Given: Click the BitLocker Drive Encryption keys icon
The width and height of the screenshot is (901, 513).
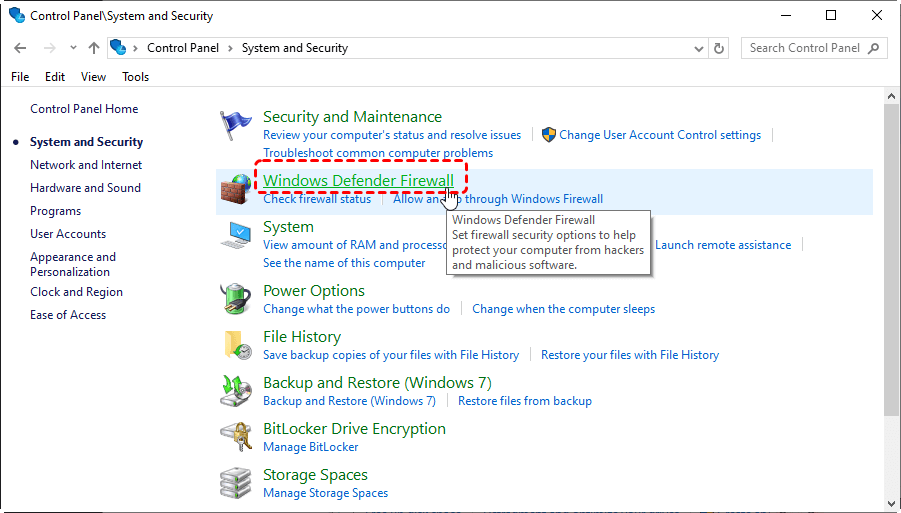Looking at the screenshot, I should [236, 437].
